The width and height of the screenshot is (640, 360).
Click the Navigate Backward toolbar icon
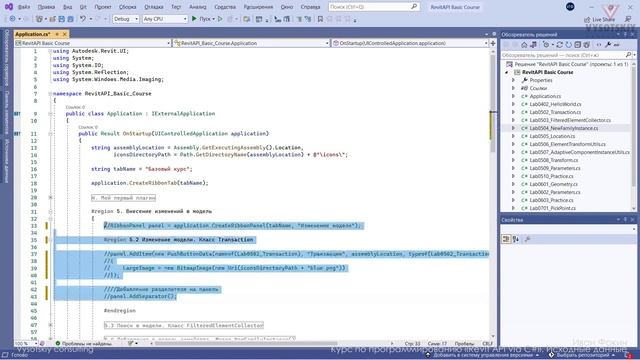tap(12, 19)
